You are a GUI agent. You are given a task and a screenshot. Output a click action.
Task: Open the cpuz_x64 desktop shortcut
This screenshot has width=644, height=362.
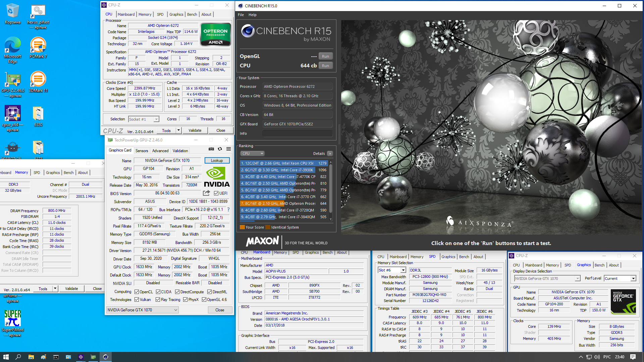pyautogui.click(x=13, y=118)
